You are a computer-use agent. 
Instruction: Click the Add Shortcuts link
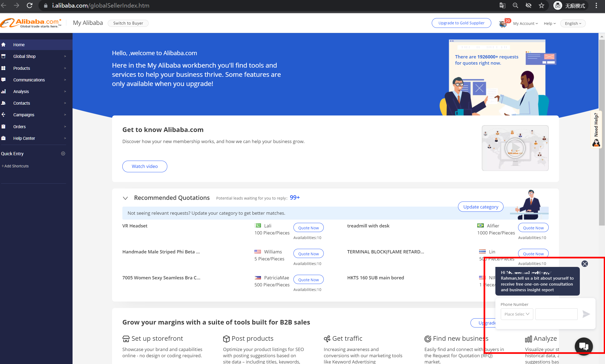point(15,166)
